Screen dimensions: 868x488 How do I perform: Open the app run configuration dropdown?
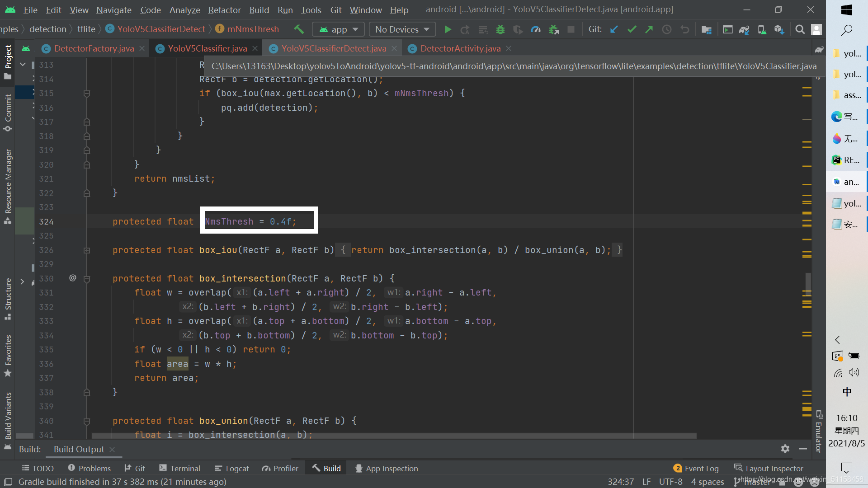339,29
